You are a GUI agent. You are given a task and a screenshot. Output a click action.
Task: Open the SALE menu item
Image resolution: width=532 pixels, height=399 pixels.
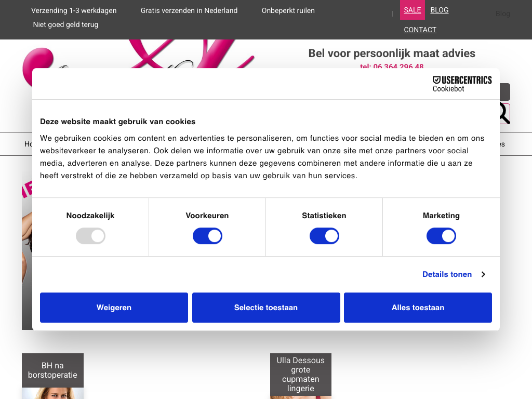tap(412, 10)
